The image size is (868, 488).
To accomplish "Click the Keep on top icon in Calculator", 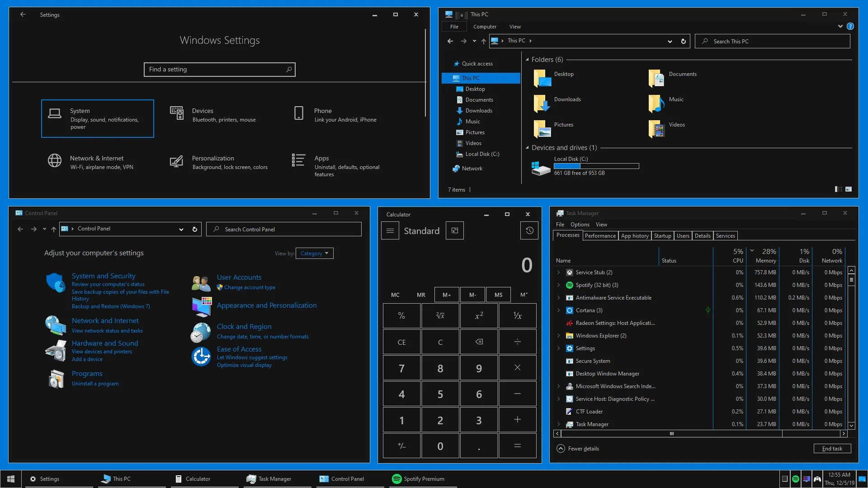I will (455, 230).
